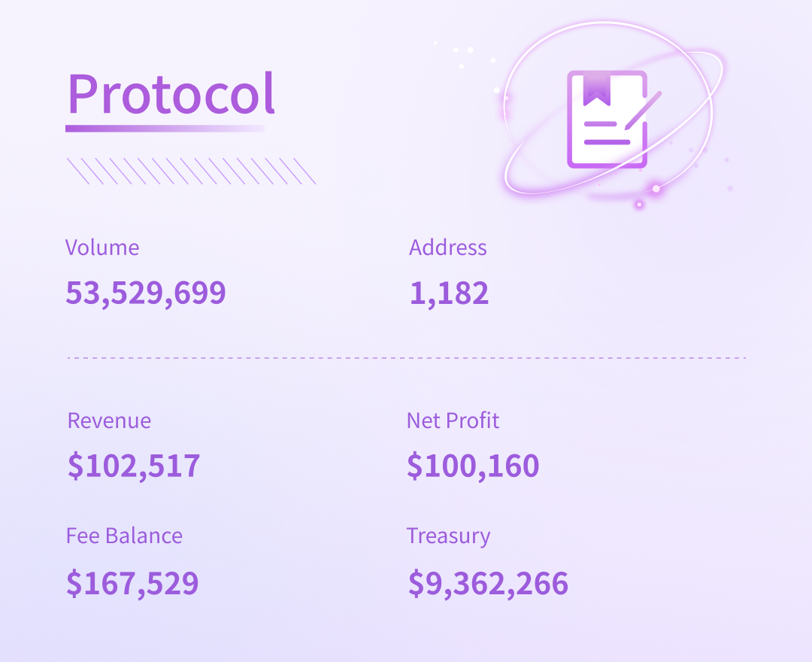Select the address count 1,182
812x662 pixels.
pyautogui.click(x=450, y=293)
